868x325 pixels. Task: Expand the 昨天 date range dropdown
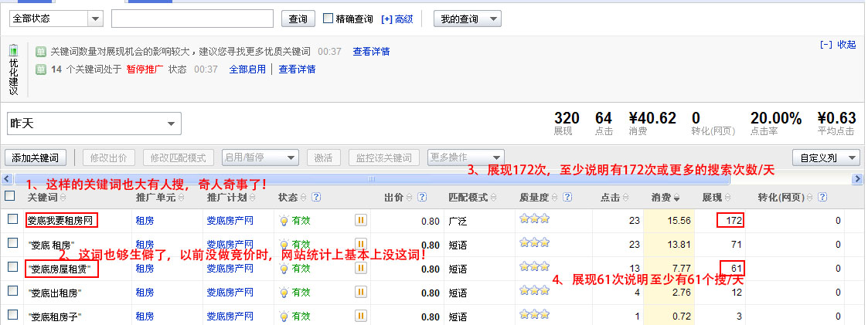(x=94, y=124)
